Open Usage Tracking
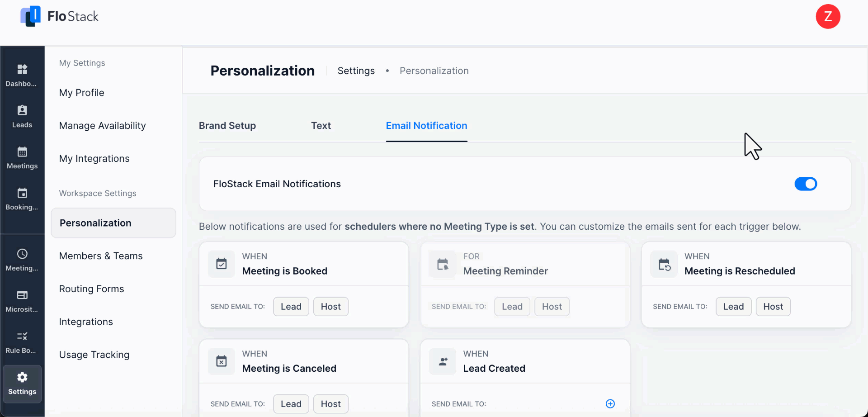868x417 pixels. click(x=94, y=355)
